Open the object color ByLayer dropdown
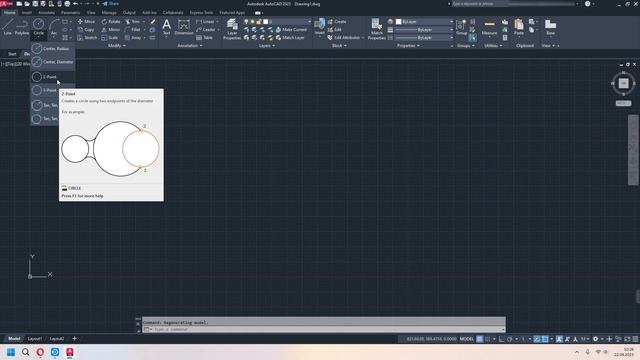Screen dimensions: 640x360 click(x=424, y=22)
